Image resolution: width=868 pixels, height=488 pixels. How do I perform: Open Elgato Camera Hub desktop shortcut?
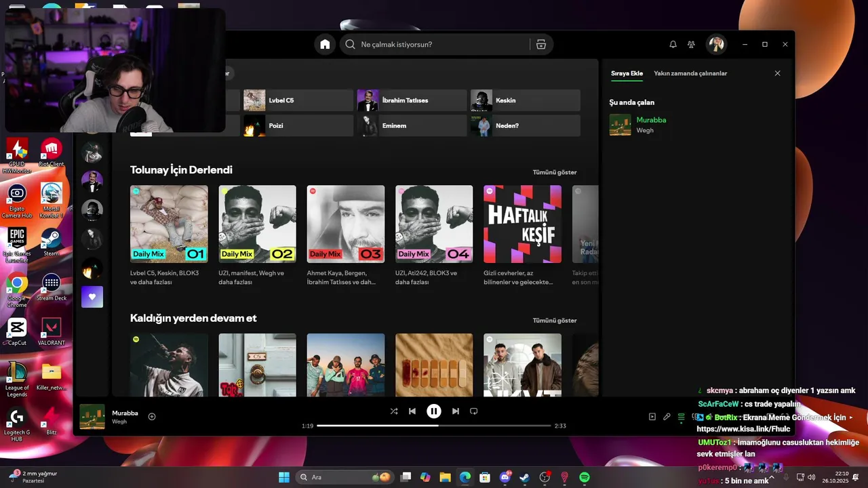point(17,201)
